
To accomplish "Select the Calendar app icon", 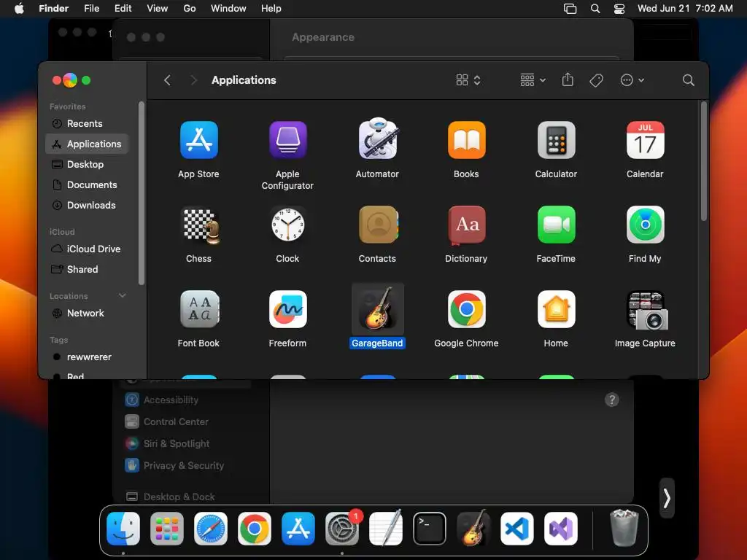I will click(645, 140).
